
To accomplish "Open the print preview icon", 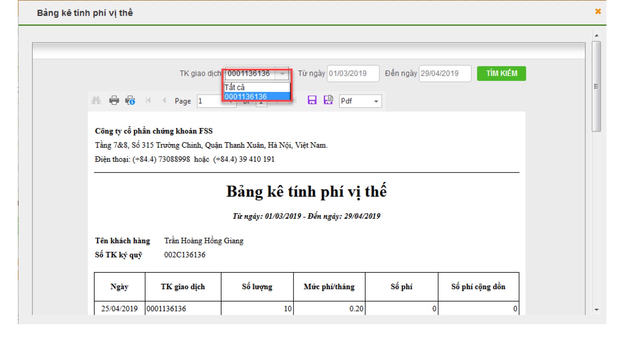I will [x=130, y=101].
